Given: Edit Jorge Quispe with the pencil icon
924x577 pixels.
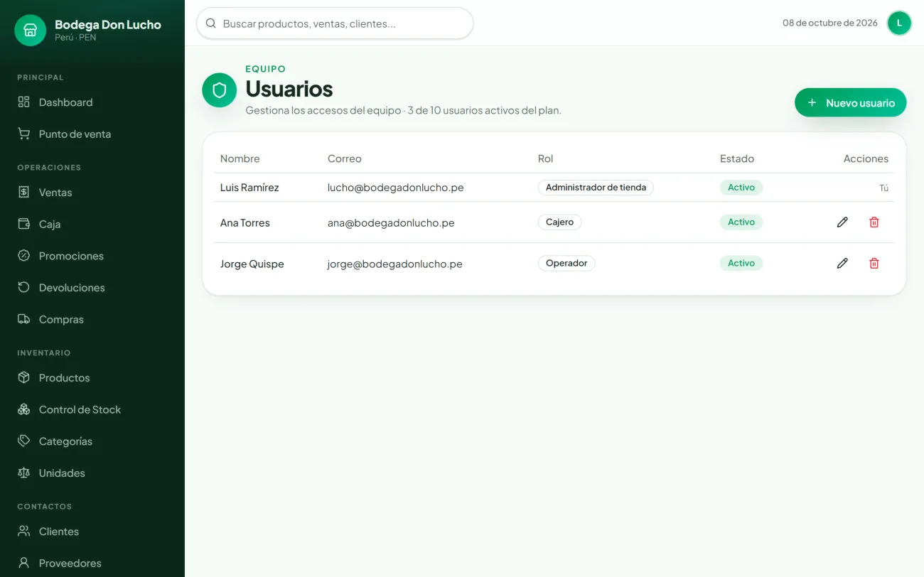Looking at the screenshot, I should [x=842, y=264].
